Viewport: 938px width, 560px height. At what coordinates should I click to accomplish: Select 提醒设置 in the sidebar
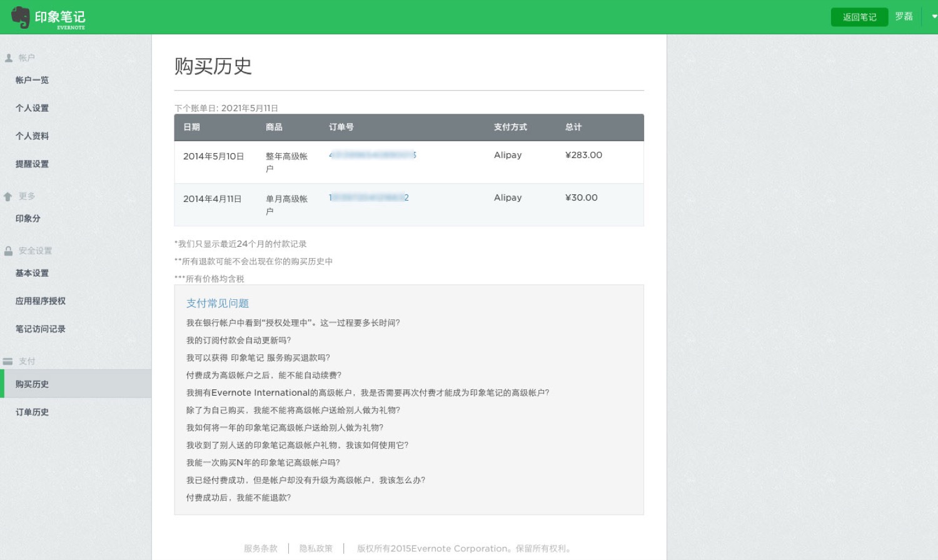[32, 164]
